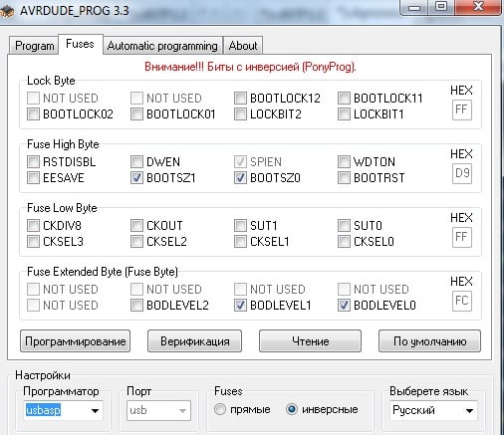Tick the BOOTLOCK12 checkbox
504x435 pixels.
pos(240,99)
